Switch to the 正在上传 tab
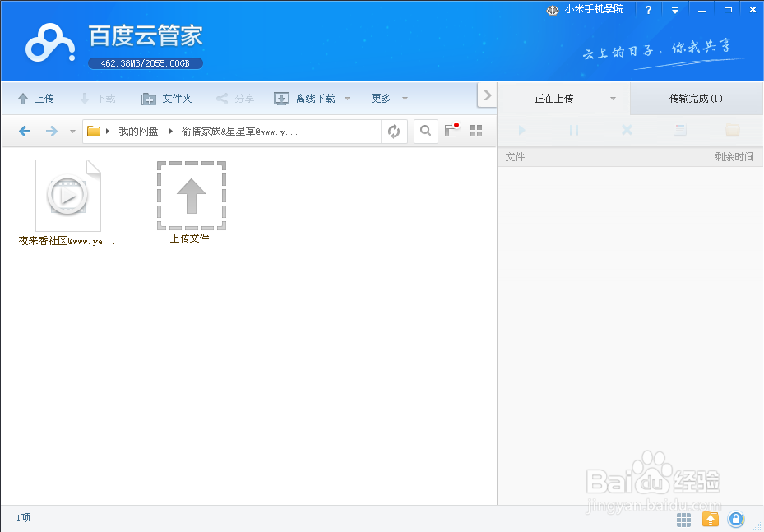Viewport: 764px width, 532px height. click(x=553, y=99)
